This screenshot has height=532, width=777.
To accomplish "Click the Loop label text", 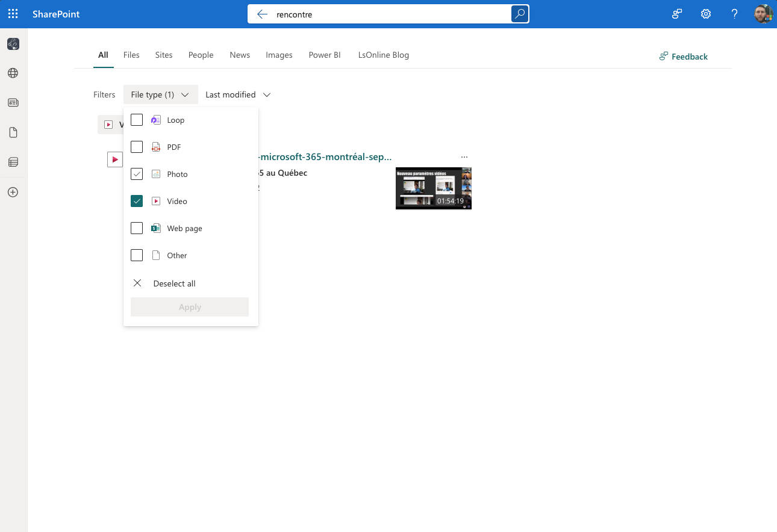I will (x=176, y=120).
